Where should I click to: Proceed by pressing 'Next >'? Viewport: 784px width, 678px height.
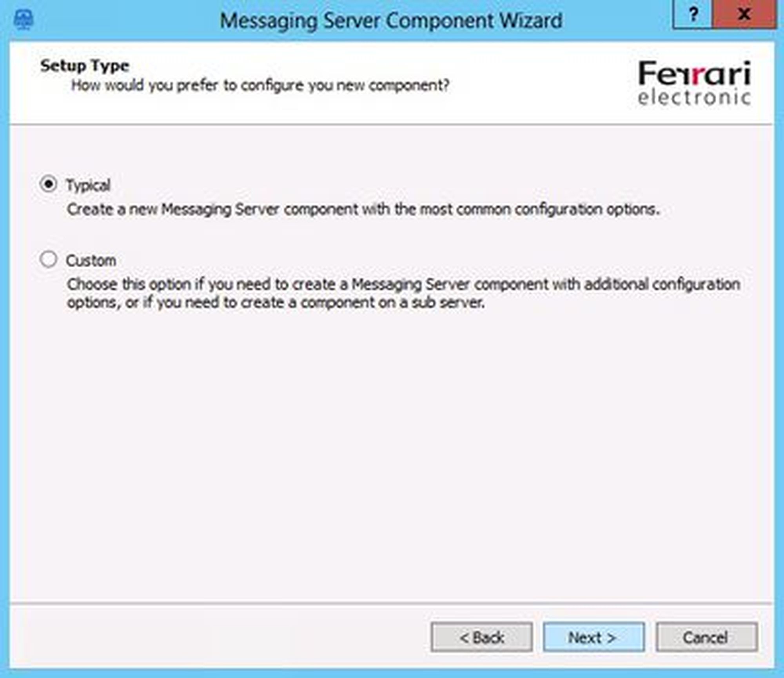[x=593, y=638]
